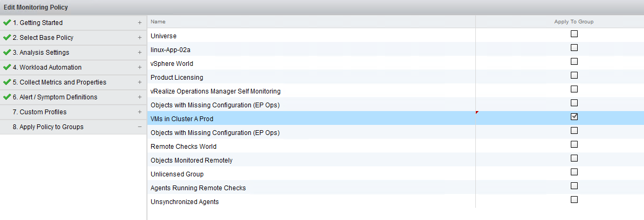Uncheck Apply To Group for VMs in Cluster A Prod
The width and height of the screenshot is (644, 220).
(x=574, y=117)
